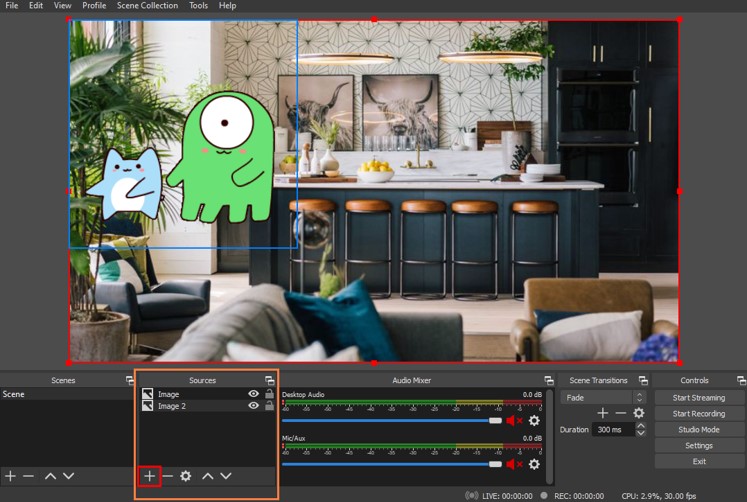Move selected source down in Sources
This screenshot has width=747, height=502.
pyautogui.click(x=226, y=477)
